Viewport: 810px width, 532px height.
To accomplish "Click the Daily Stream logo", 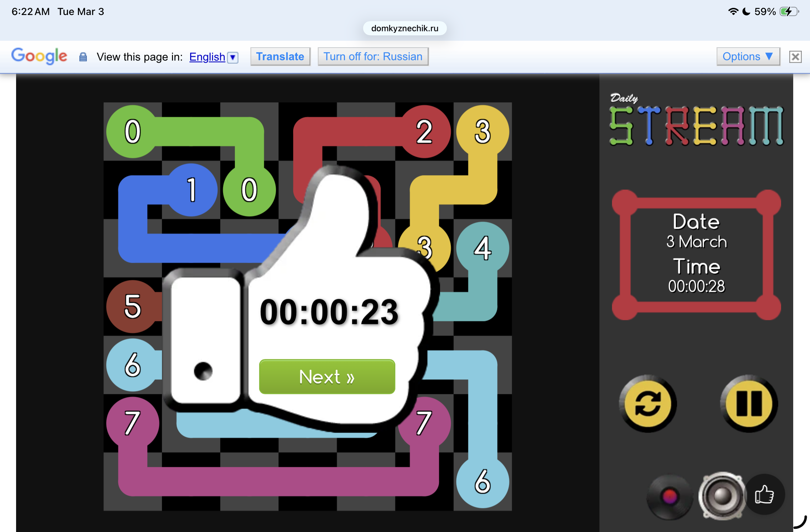I will click(x=696, y=122).
